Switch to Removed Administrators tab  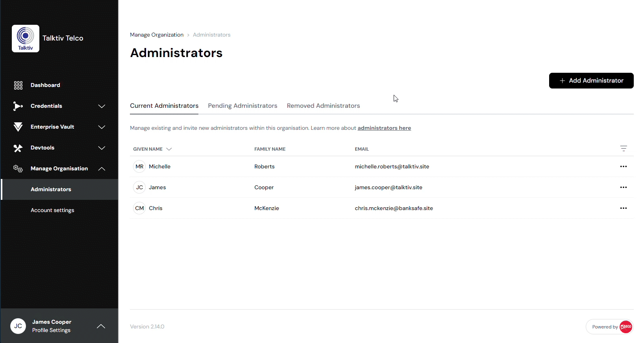tap(323, 106)
